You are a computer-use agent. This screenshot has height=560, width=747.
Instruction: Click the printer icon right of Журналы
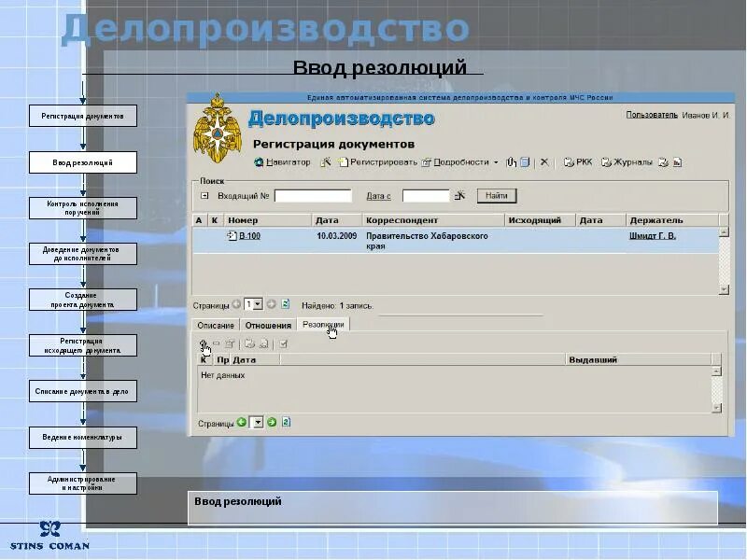pos(663,162)
